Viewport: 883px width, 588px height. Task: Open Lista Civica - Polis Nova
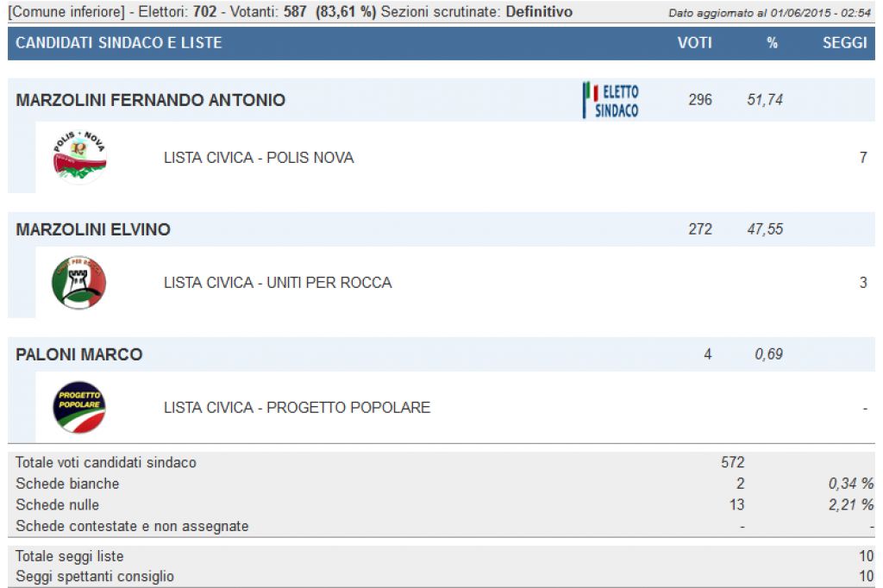coord(259,158)
